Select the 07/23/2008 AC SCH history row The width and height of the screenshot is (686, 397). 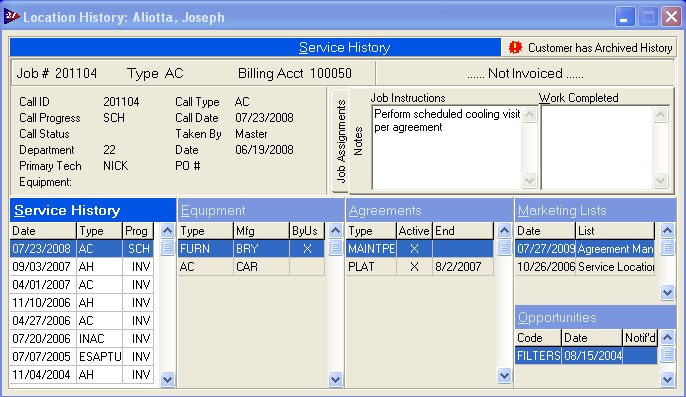(81, 249)
